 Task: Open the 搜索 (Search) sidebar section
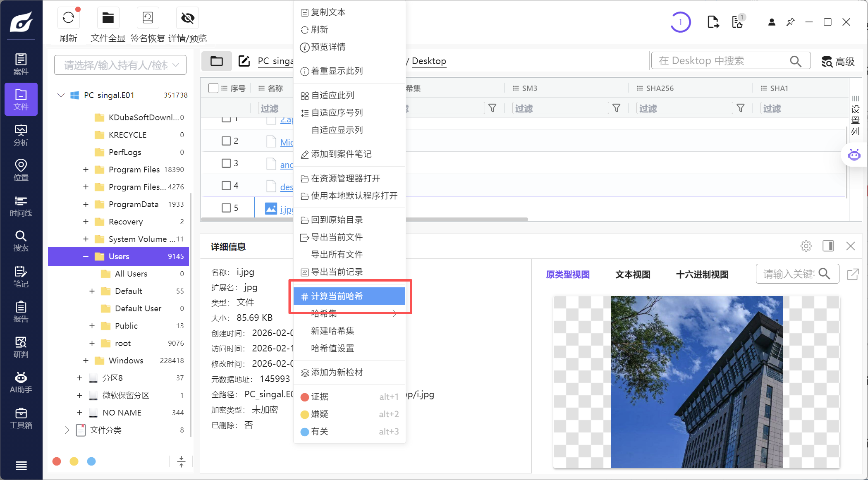click(x=21, y=241)
